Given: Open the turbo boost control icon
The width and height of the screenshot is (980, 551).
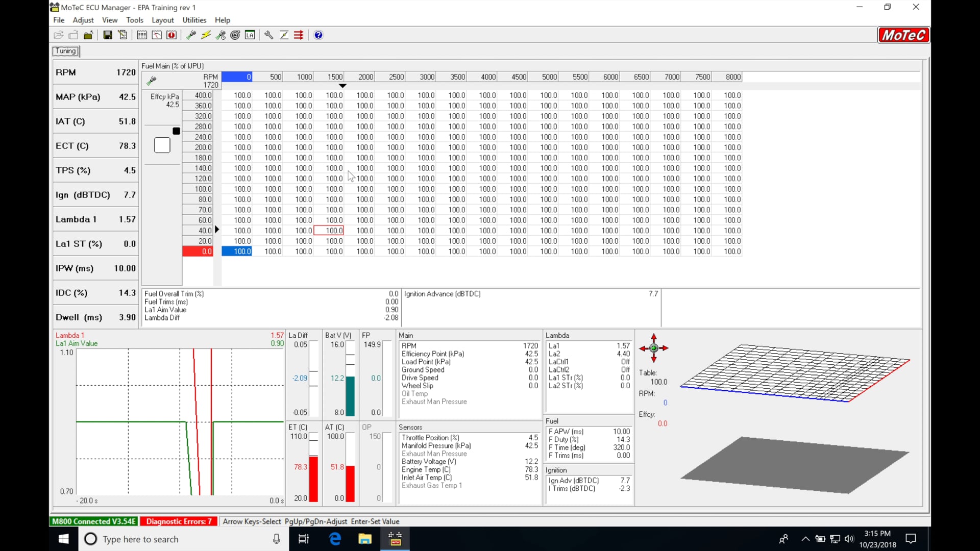Looking at the screenshot, I should pos(235,35).
